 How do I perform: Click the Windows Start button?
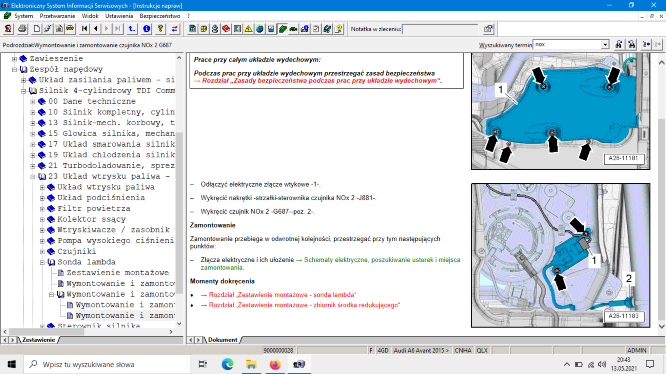click(x=11, y=364)
